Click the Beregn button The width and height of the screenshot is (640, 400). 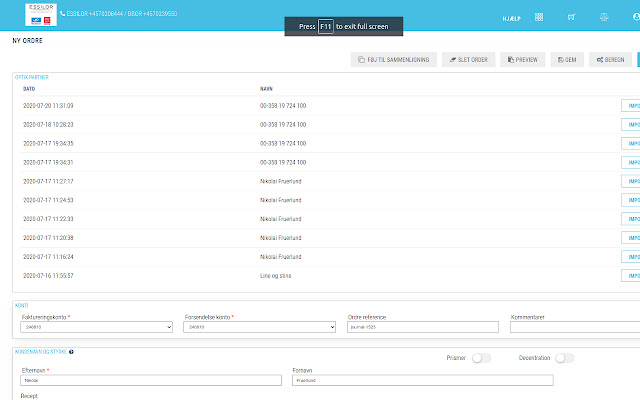point(610,60)
